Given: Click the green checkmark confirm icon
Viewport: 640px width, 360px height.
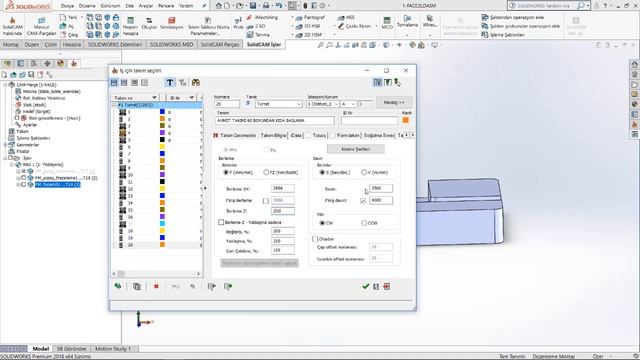Looking at the screenshot, I should click(x=366, y=287).
